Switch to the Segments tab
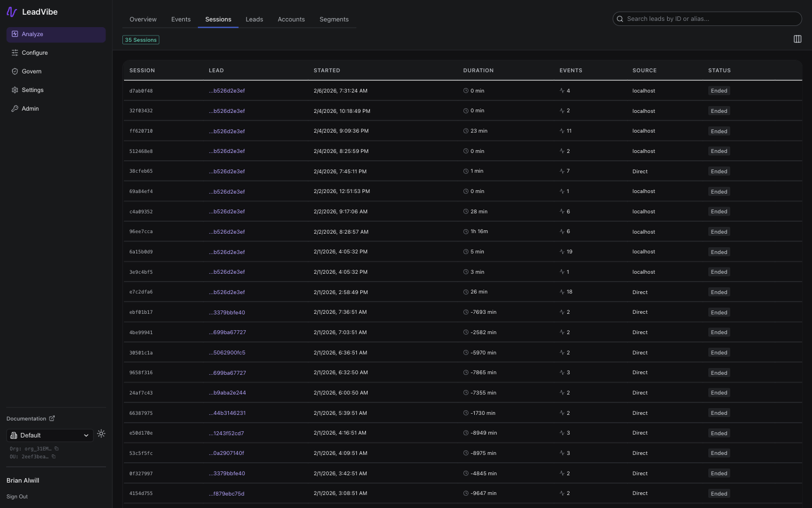The height and width of the screenshot is (508, 812). [334, 19]
